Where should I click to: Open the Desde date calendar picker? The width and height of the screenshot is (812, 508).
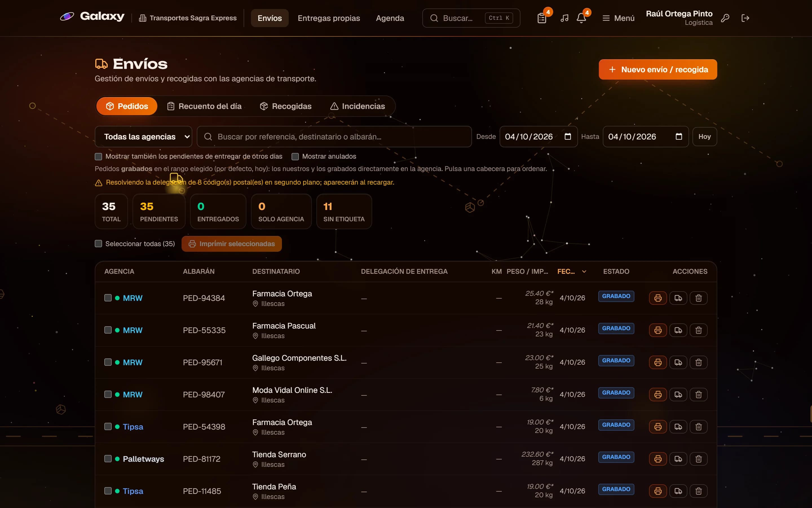point(568,136)
